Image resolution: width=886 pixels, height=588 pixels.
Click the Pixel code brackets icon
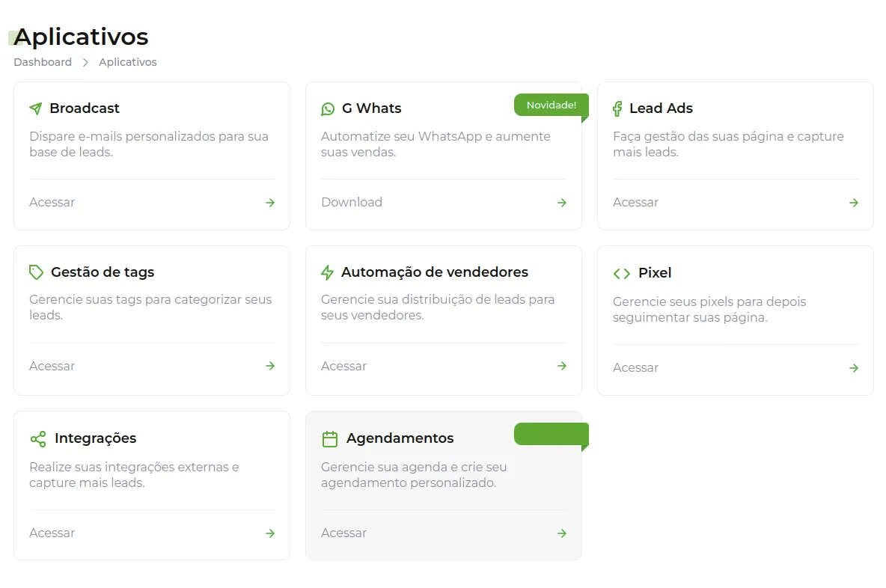tap(622, 273)
